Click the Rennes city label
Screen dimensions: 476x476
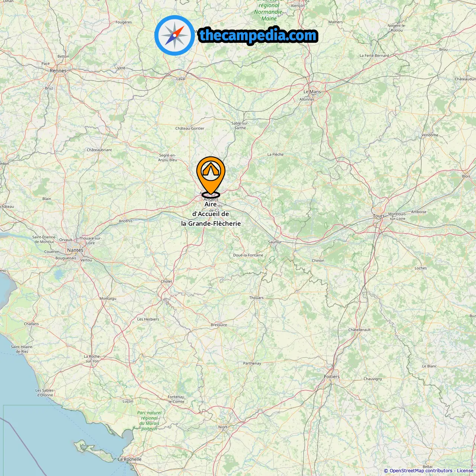point(58,71)
